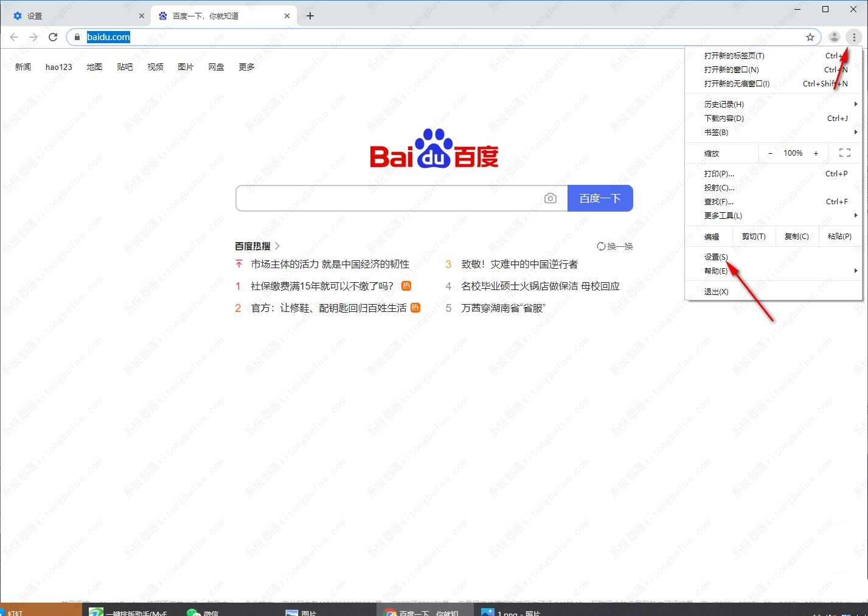Expand the 书签(B) submenu
Image resolution: width=868 pixels, height=616 pixels.
click(x=774, y=132)
